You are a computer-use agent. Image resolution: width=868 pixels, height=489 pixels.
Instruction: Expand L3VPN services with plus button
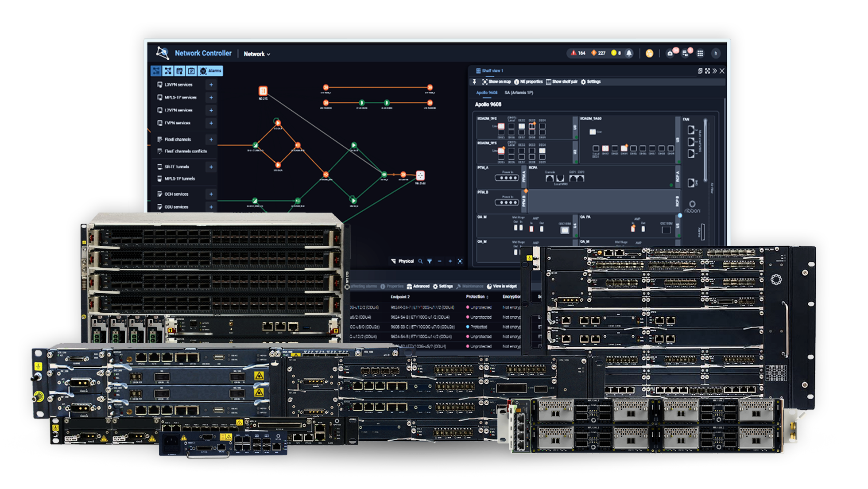[x=211, y=85]
